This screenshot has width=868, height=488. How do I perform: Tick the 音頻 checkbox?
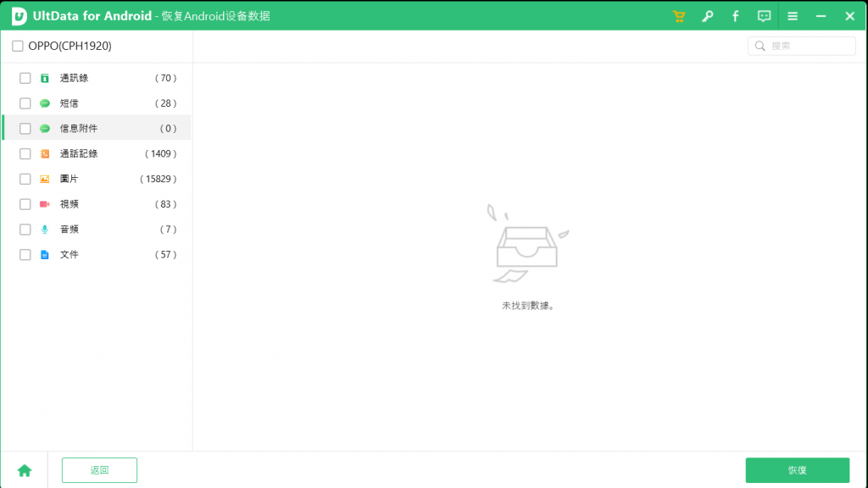[25, 229]
